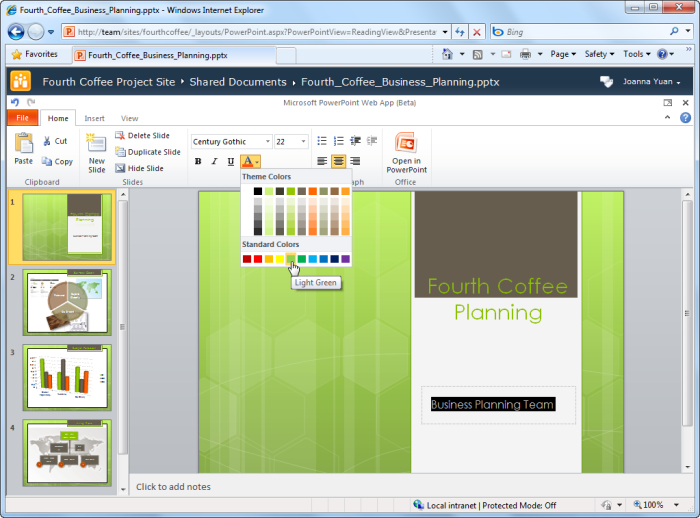Screen dimensions: 700x518
Task: Add a New Slide
Action: point(96,153)
